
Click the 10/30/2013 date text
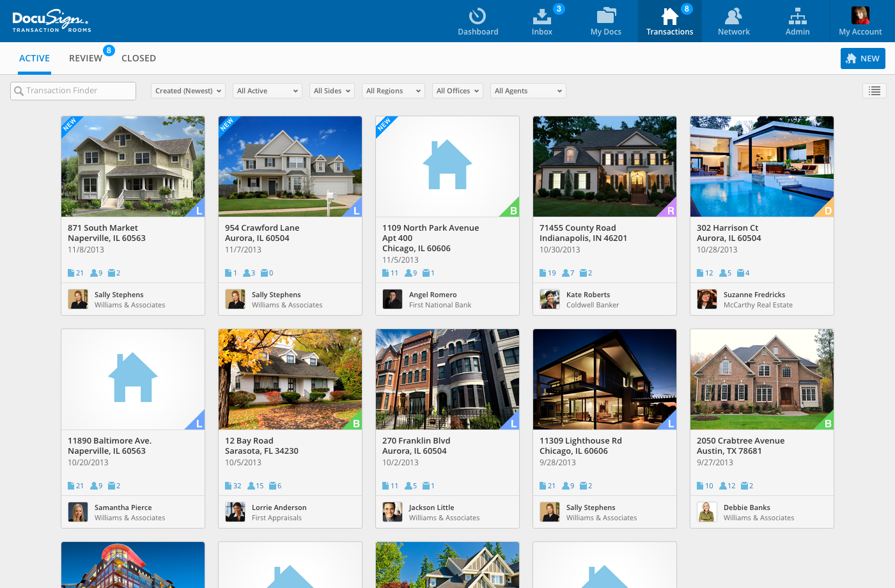click(559, 250)
